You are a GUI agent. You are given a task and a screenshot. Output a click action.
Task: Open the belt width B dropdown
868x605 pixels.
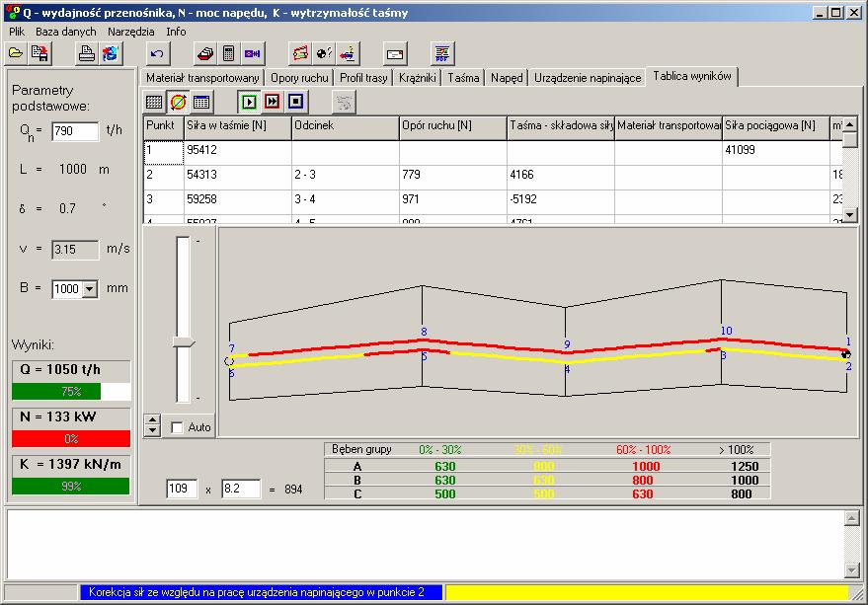(90, 289)
